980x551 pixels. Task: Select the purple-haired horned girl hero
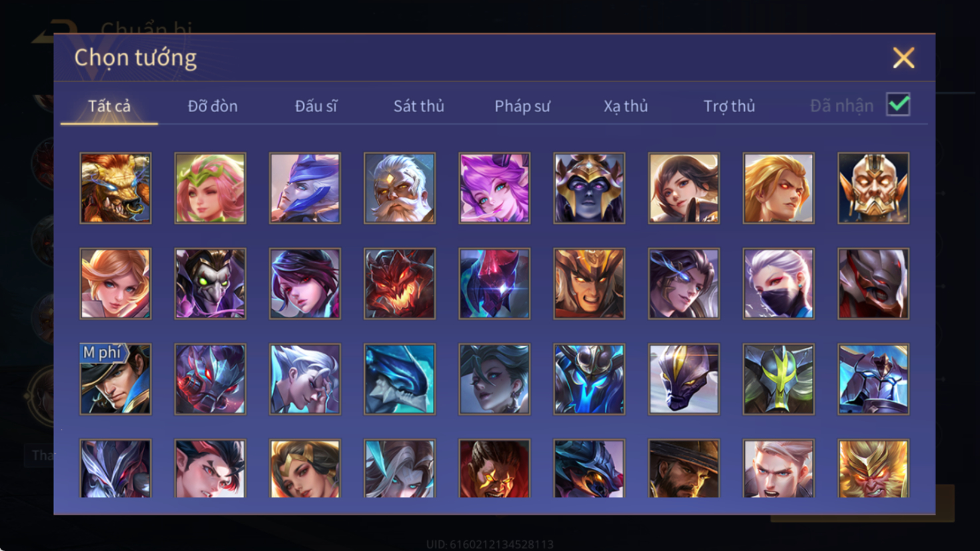pyautogui.click(x=494, y=188)
